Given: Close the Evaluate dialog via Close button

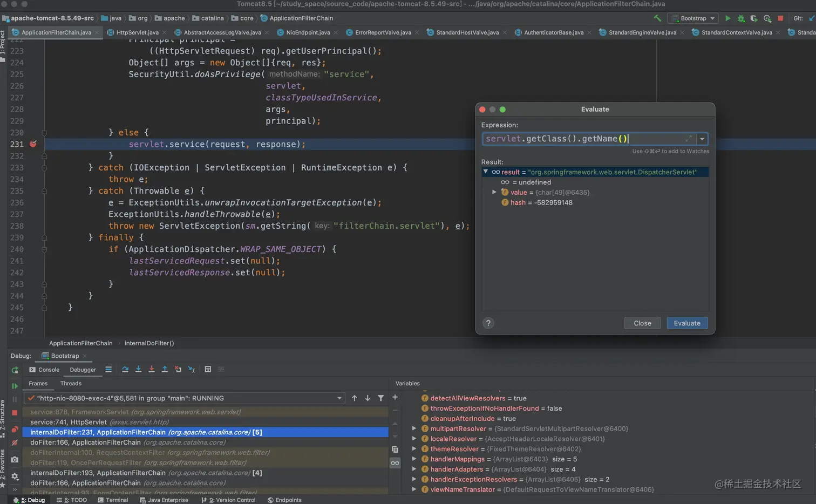Looking at the screenshot, I should 642,323.
